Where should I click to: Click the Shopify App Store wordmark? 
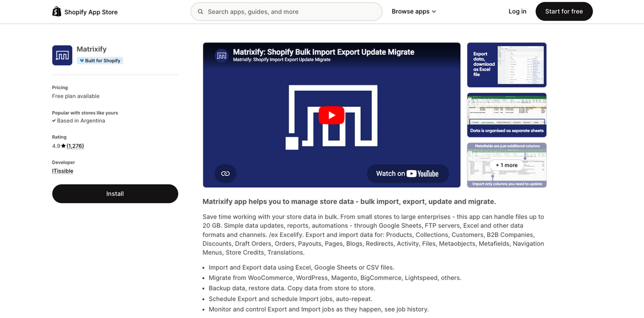coord(91,12)
